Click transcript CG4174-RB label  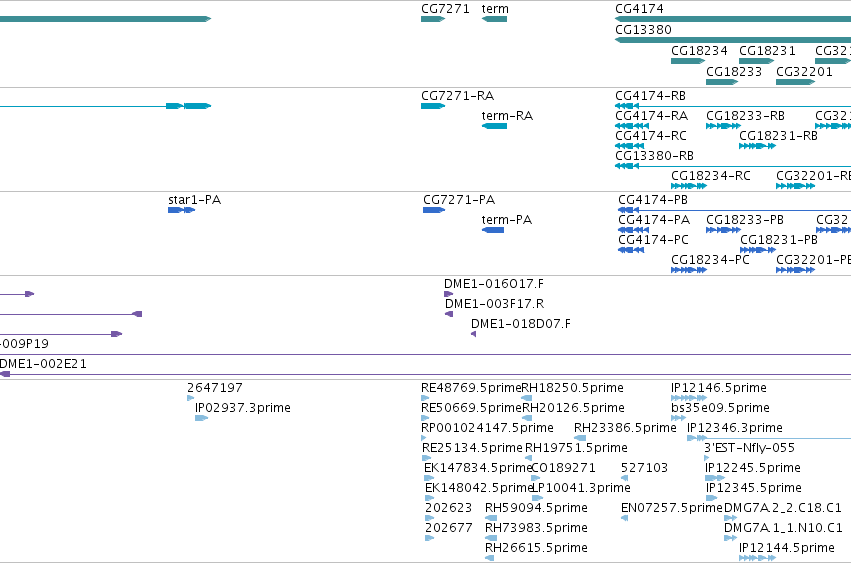point(650,96)
